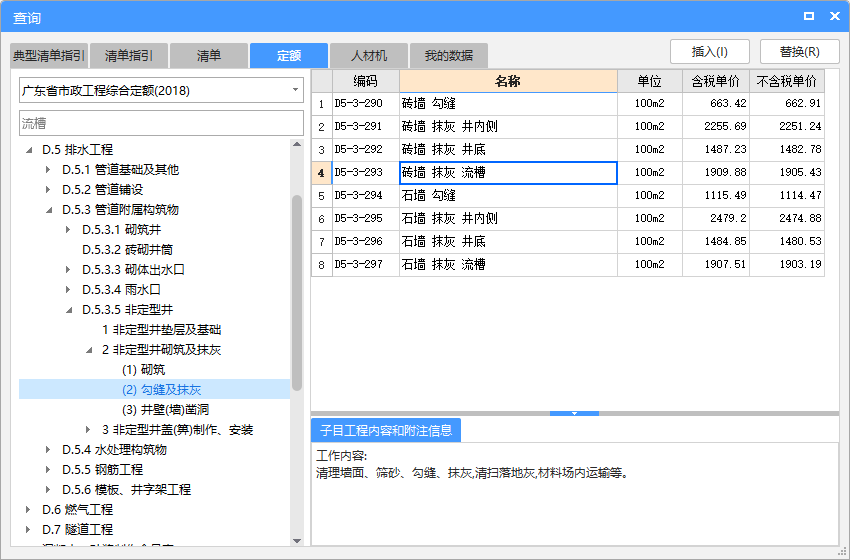This screenshot has width=850, height=560.
Task: Click the tree vertical scrollbar thumb
Action: (297, 293)
